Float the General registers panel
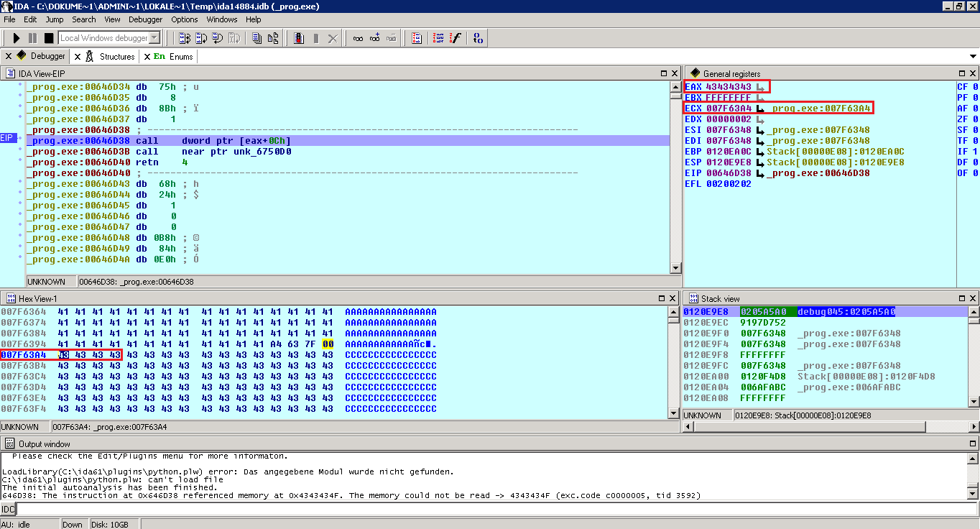Viewport: 980px width, 529px height. (962, 73)
